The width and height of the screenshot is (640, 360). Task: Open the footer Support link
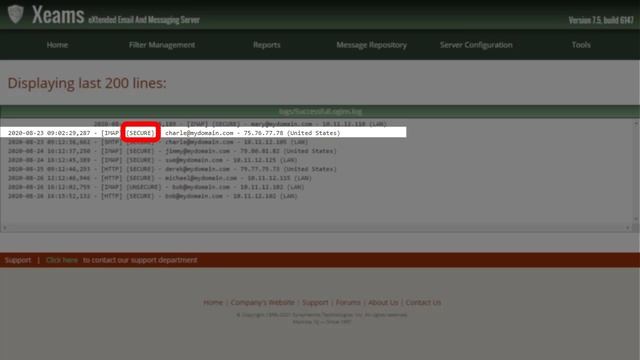pyautogui.click(x=315, y=302)
